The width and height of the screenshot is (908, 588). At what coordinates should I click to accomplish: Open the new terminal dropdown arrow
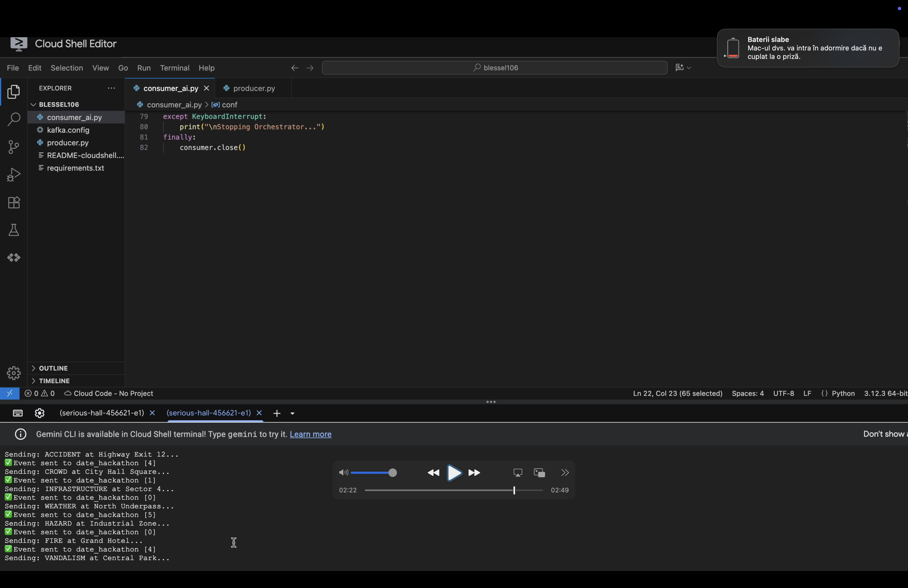[293, 413]
